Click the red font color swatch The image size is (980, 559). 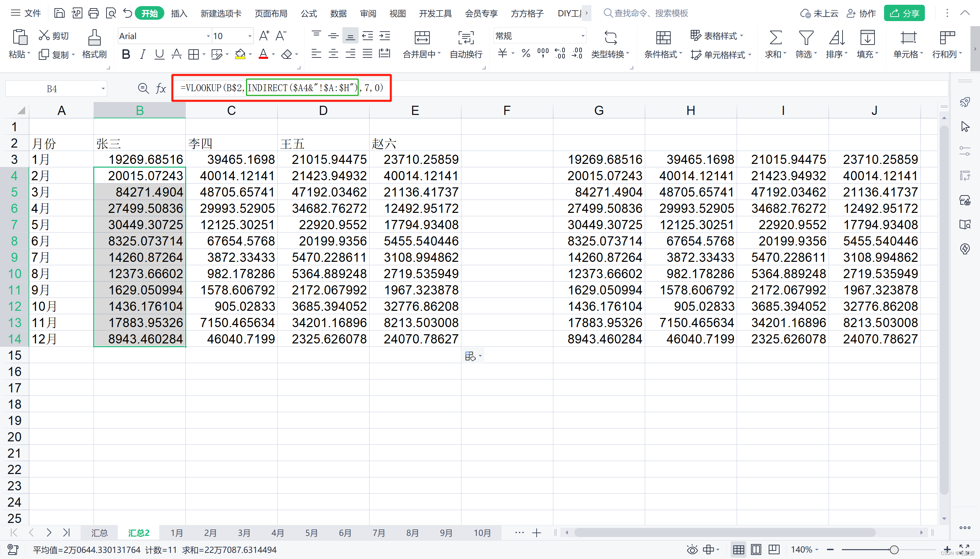click(263, 54)
